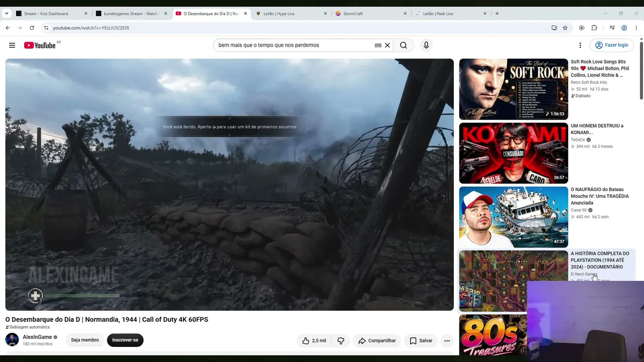Go to YouTube home via logo
The width and height of the screenshot is (644, 362).
[40, 45]
